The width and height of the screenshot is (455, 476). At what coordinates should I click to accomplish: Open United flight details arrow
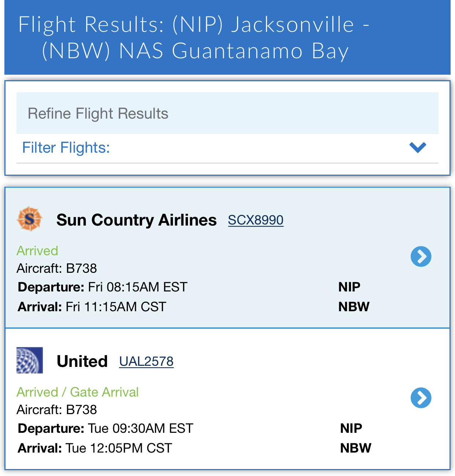click(x=421, y=398)
